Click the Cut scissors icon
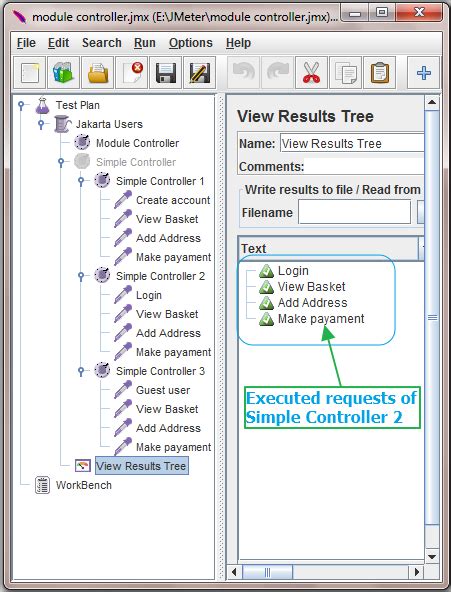The width and height of the screenshot is (451, 592). tap(311, 73)
